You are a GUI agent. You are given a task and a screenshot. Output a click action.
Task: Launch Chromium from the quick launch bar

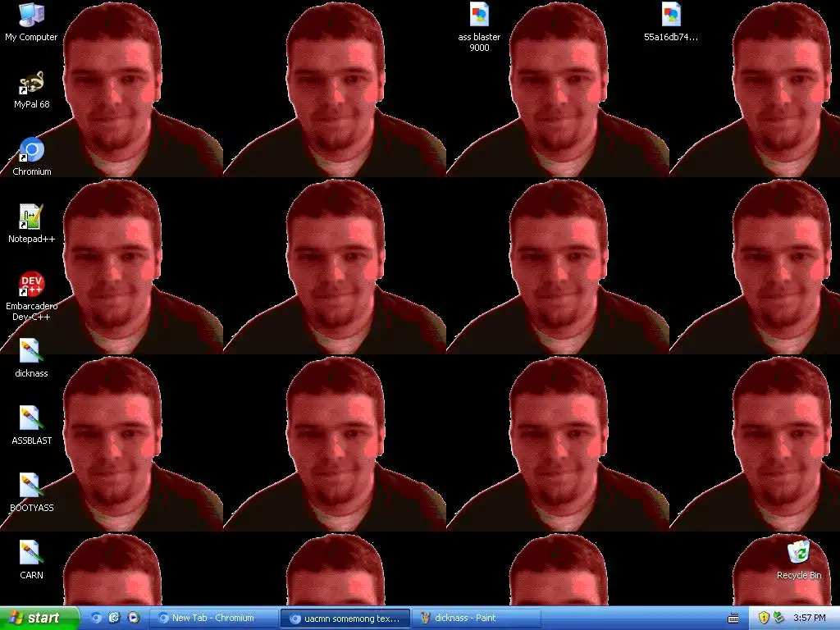click(97, 618)
